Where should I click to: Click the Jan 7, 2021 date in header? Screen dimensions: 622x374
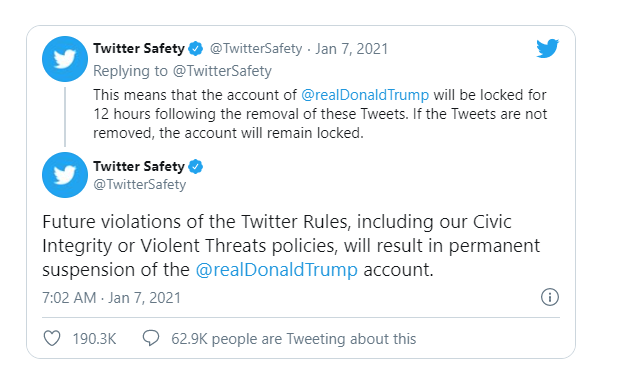pyautogui.click(x=351, y=49)
